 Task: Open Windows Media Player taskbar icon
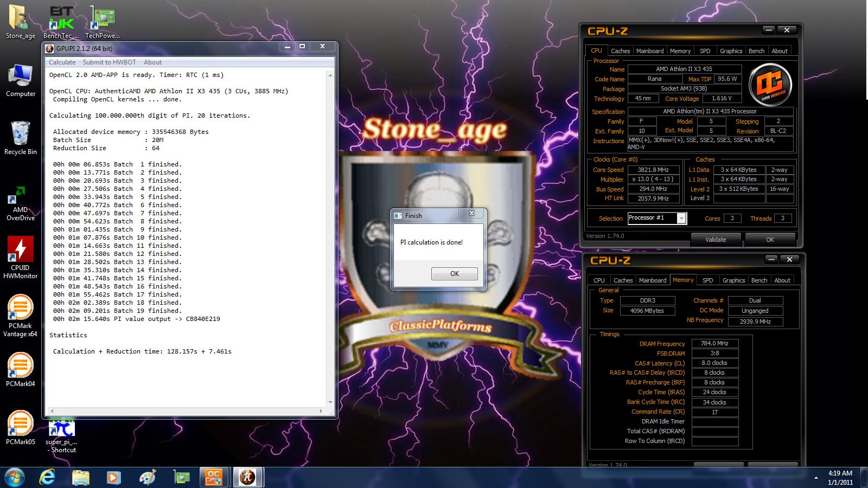113,477
